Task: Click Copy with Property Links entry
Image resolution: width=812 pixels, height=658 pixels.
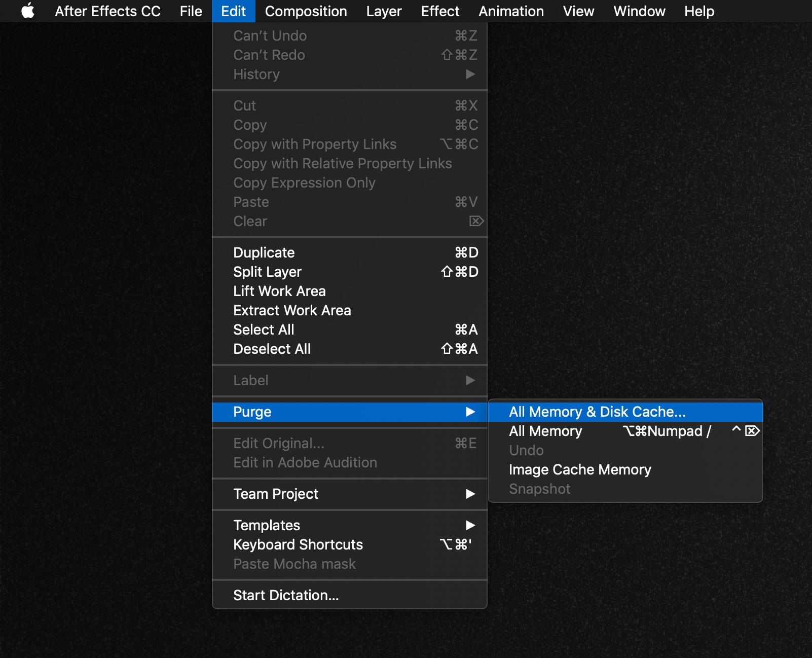Action: point(350,144)
